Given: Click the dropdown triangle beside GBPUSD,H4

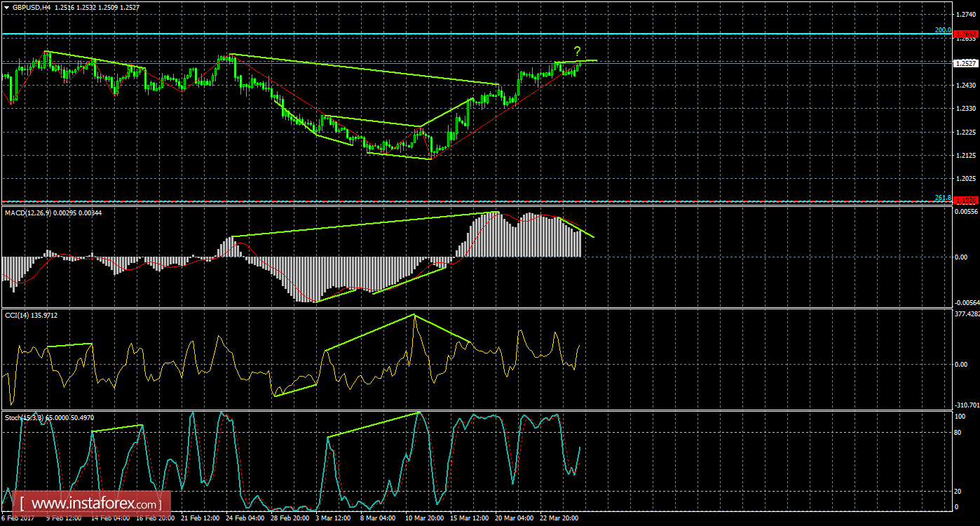Looking at the screenshot, I should [x=7, y=7].
